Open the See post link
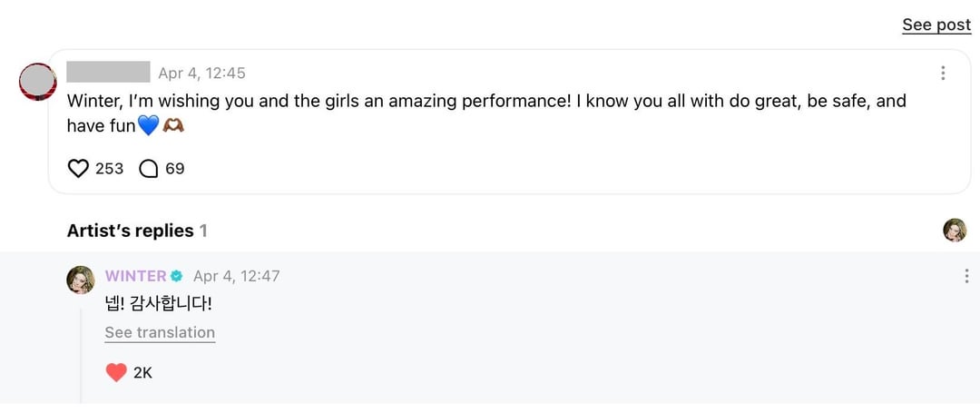The height and width of the screenshot is (413, 980). point(936,25)
